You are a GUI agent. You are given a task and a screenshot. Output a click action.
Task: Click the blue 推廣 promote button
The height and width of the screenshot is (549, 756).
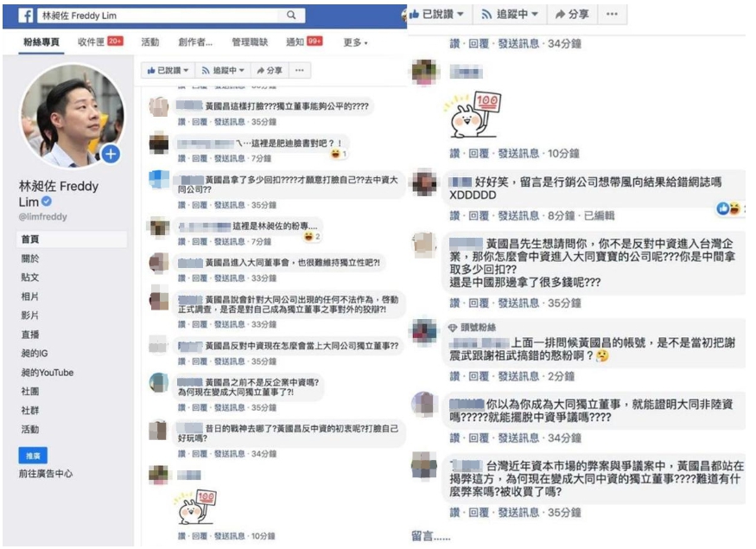[x=33, y=456]
